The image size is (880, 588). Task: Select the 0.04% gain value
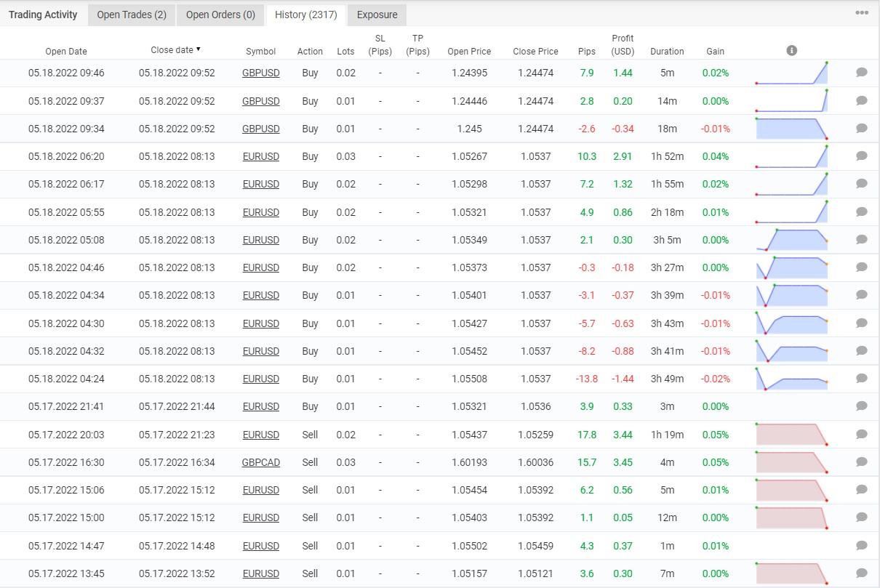[715, 156]
